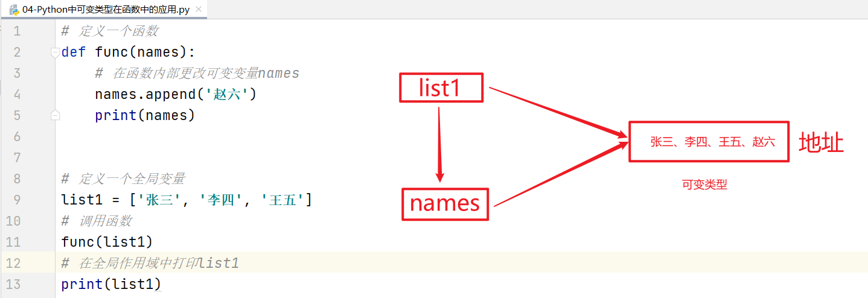Click line number 11 in the gutter
This screenshot has height=298, width=868.
13,242
